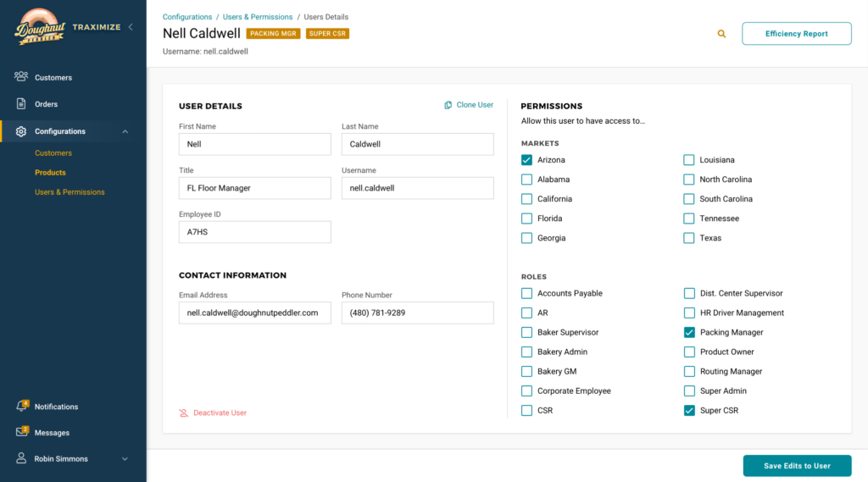Image resolution: width=868 pixels, height=482 pixels.
Task: Click the orange search magnifier icon
Action: click(x=722, y=34)
